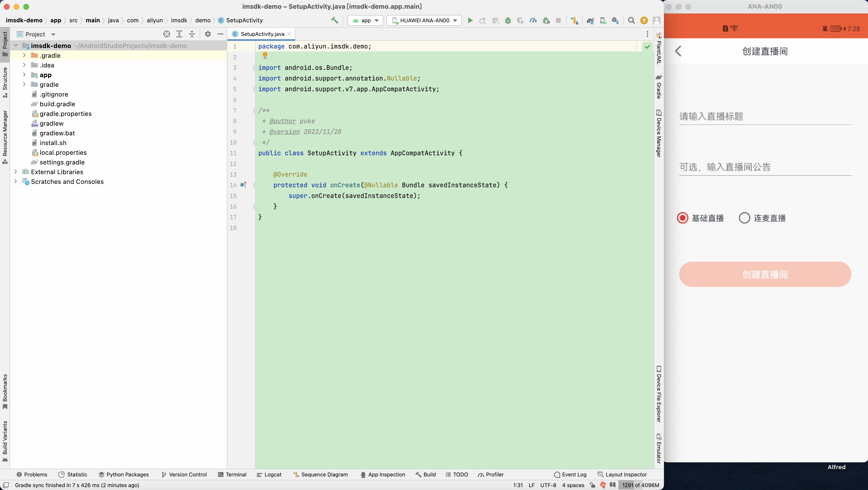Click the lightbulb intention icon
868x490 pixels.
pyautogui.click(x=265, y=55)
